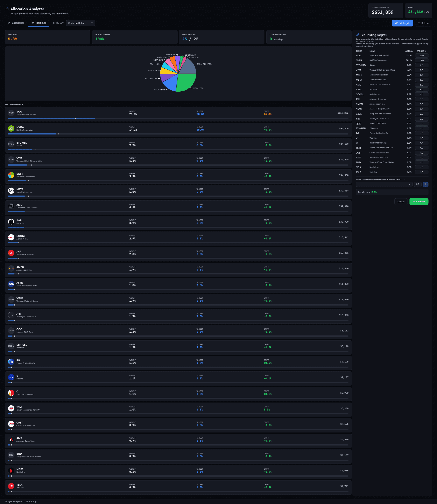Image resolution: width=437 pixels, height=504 pixels.
Task: Click the Allocation Analyzer chart icon
Action: coord(7,9)
